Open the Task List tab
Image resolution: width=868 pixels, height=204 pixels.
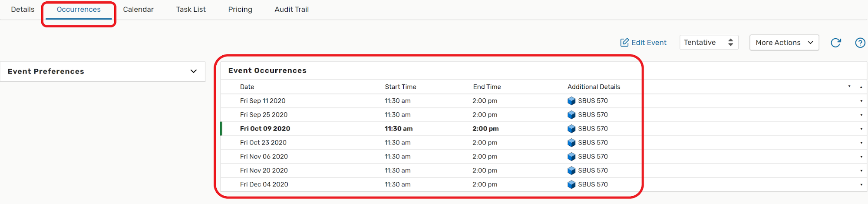click(x=191, y=10)
